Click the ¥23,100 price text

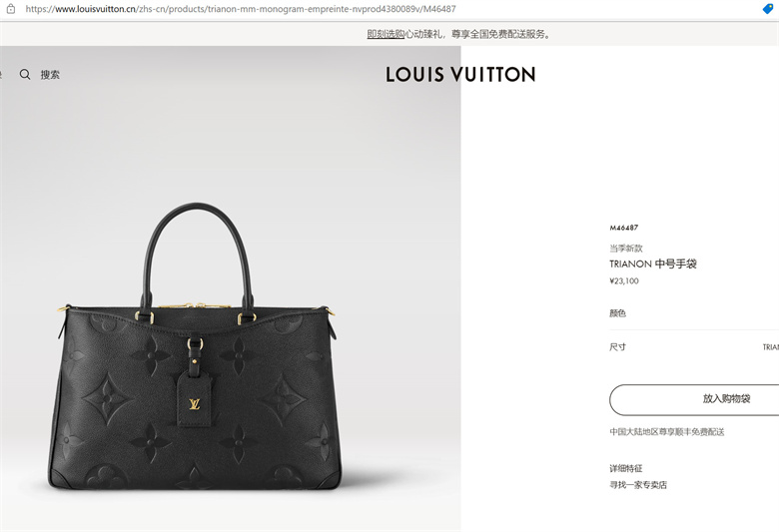[x=624, y=281]
